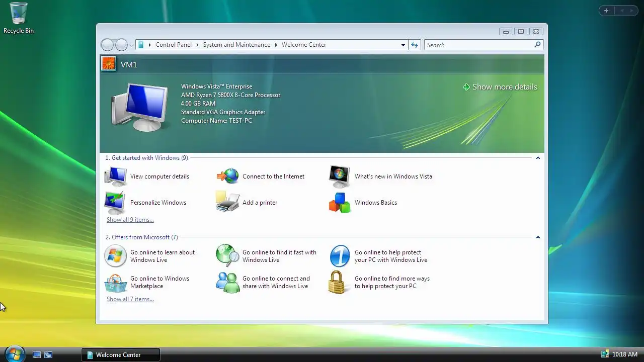Click the Add a printer label
644x362 pixels.
point(260,203)
